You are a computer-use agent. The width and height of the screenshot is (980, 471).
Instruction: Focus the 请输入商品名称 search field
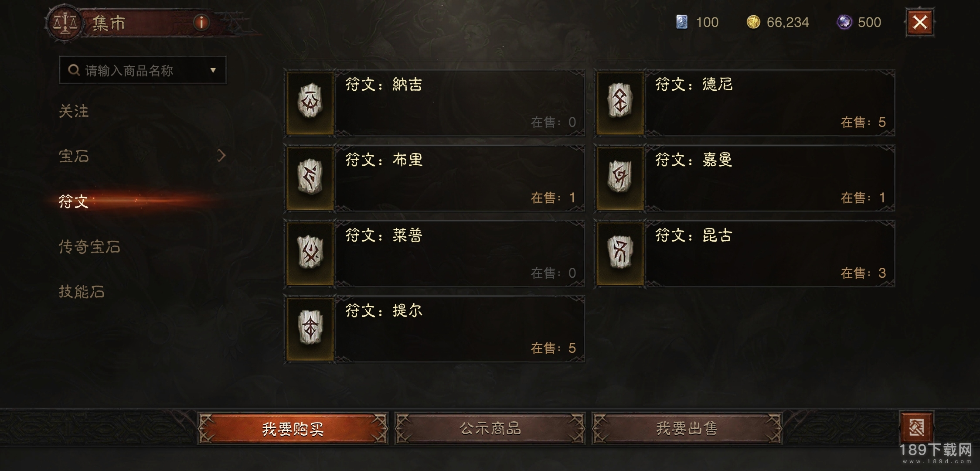[x=143, y=70]
